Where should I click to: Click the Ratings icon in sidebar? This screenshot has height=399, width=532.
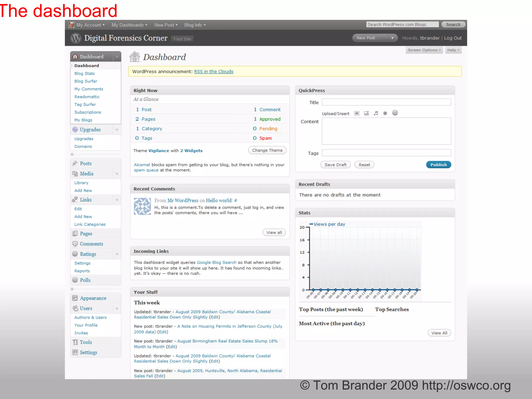pos(75,254)
